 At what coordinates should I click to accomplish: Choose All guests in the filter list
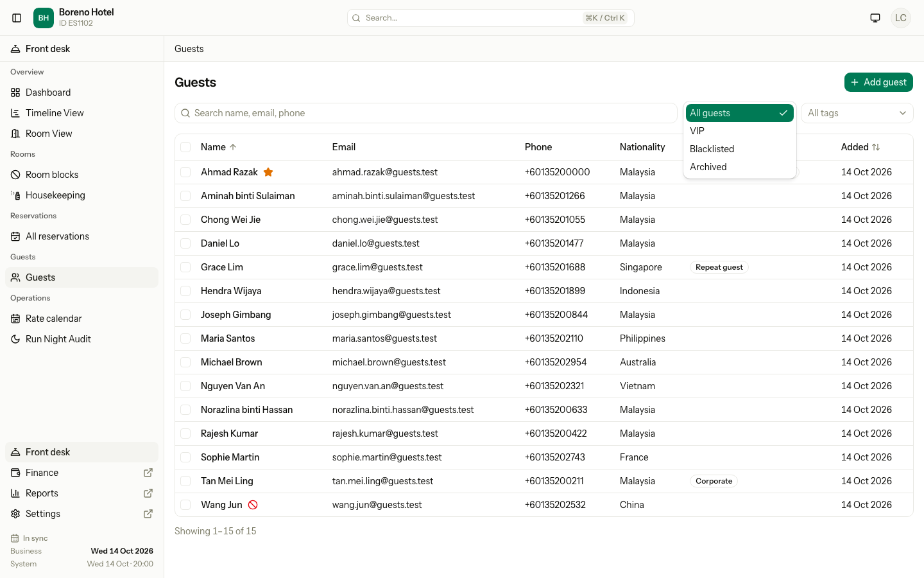[x=739, y=113]
